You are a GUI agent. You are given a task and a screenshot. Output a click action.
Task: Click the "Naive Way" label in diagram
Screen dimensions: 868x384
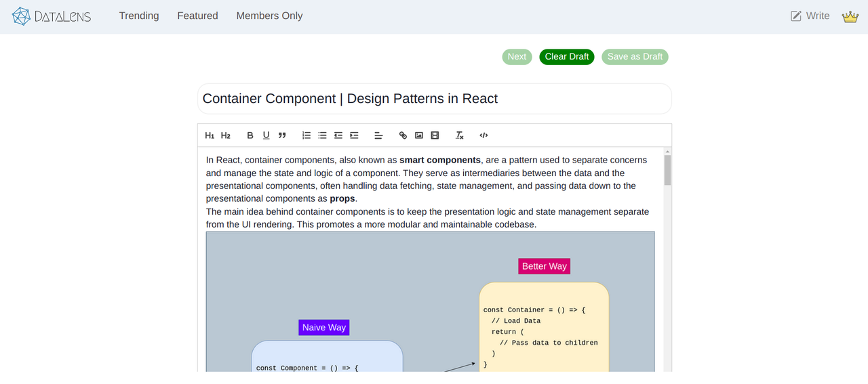[324, 327]
